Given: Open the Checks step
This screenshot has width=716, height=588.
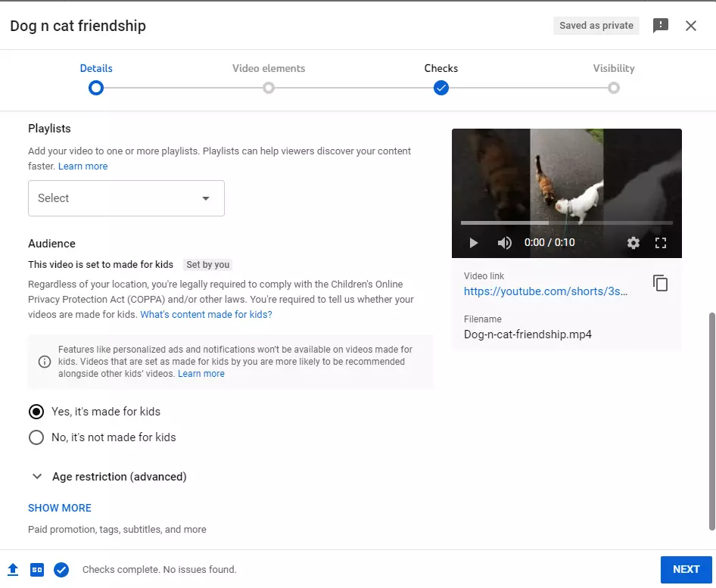Looking at the screenshot, I should pos(441,88).
